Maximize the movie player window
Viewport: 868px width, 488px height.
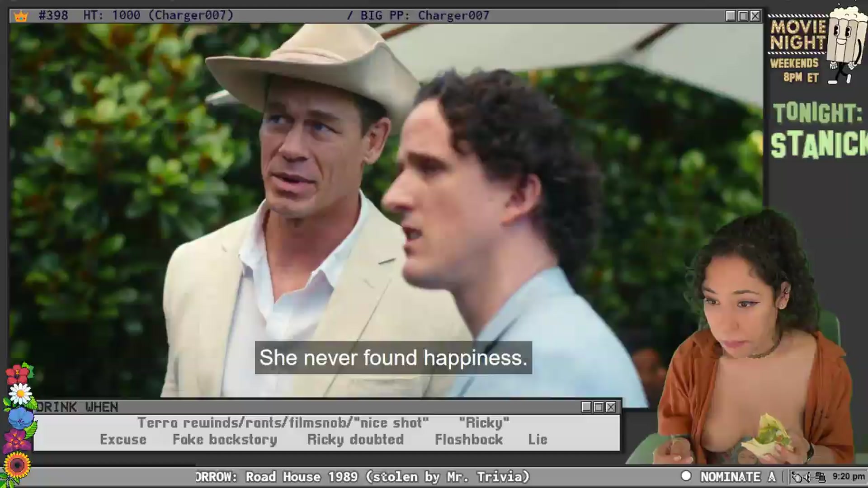click(743, 16)
